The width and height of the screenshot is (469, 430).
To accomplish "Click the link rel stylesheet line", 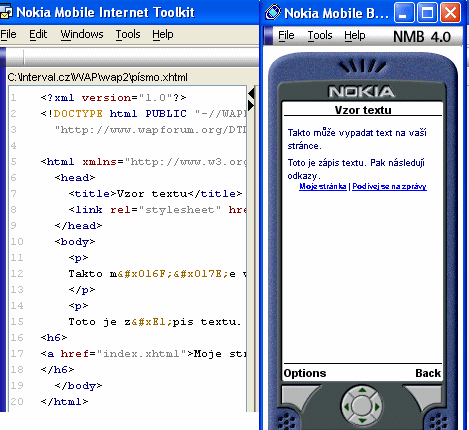I will pyautogui.click(x=158, y=210).
